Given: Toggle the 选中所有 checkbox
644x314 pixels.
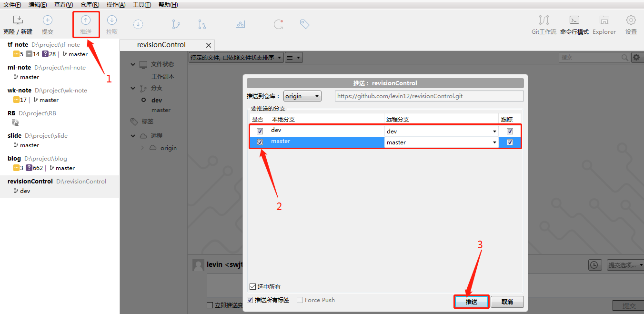Looking at the screenshot, I should click(253, 287).
